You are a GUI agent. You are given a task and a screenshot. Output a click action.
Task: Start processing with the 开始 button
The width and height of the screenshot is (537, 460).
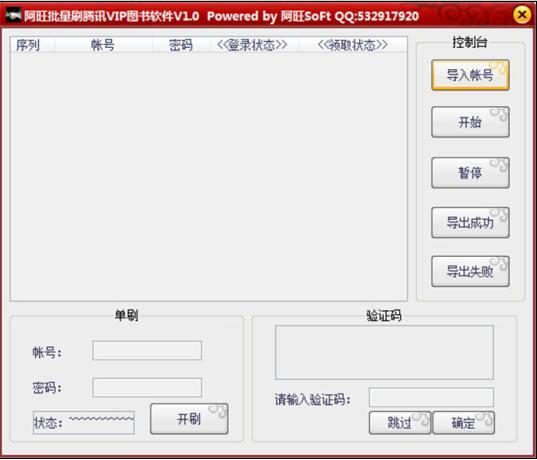point(470,122)
